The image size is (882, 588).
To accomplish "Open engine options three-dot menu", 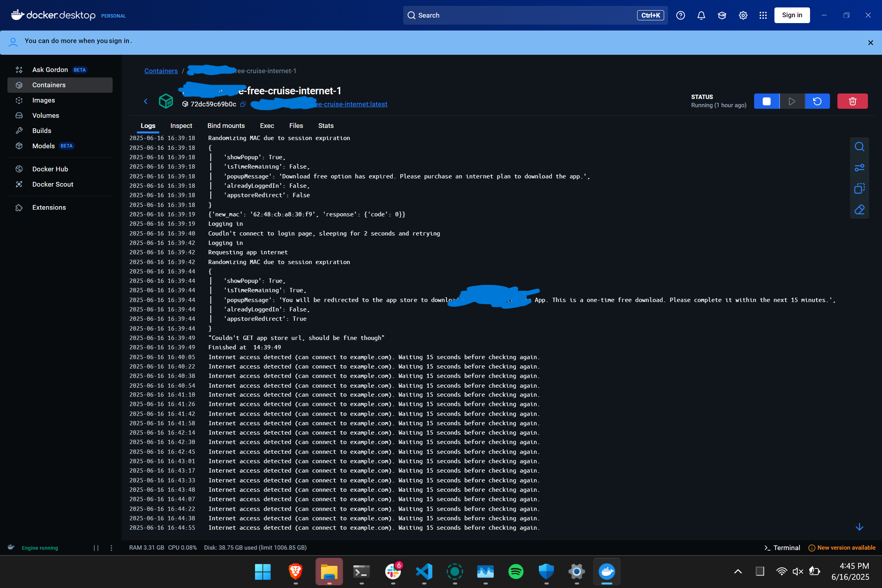I will [111, 548].
